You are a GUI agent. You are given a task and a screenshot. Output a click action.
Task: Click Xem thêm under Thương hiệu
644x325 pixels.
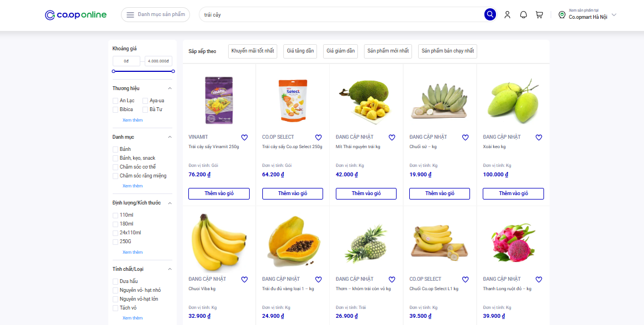click(x=133, y=120)
